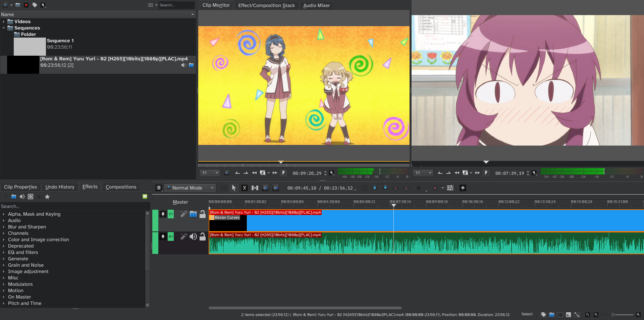The height and width of the screenshot is (320, 644).
Task: Delete the selected bin clip using the red X
Action: point(26,5)
